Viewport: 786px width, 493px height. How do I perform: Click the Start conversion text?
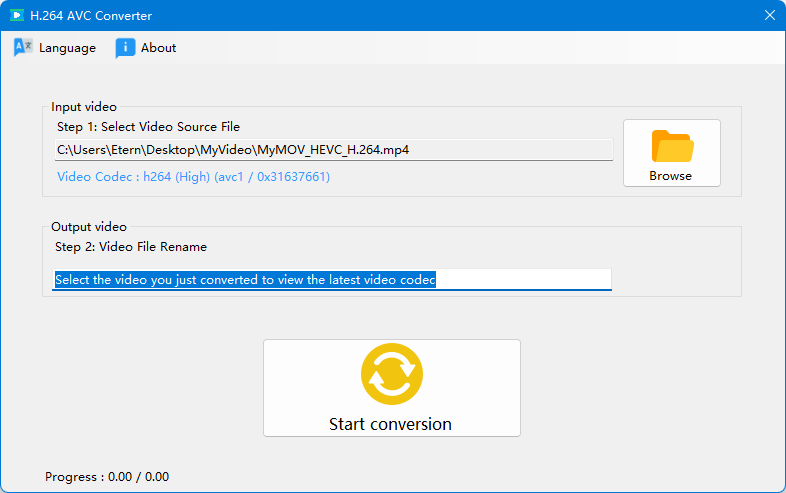click(x=390, y=424)
